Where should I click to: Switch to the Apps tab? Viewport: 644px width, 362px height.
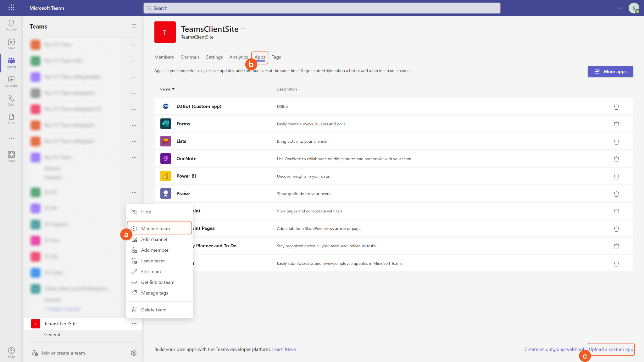click(260, 57)
